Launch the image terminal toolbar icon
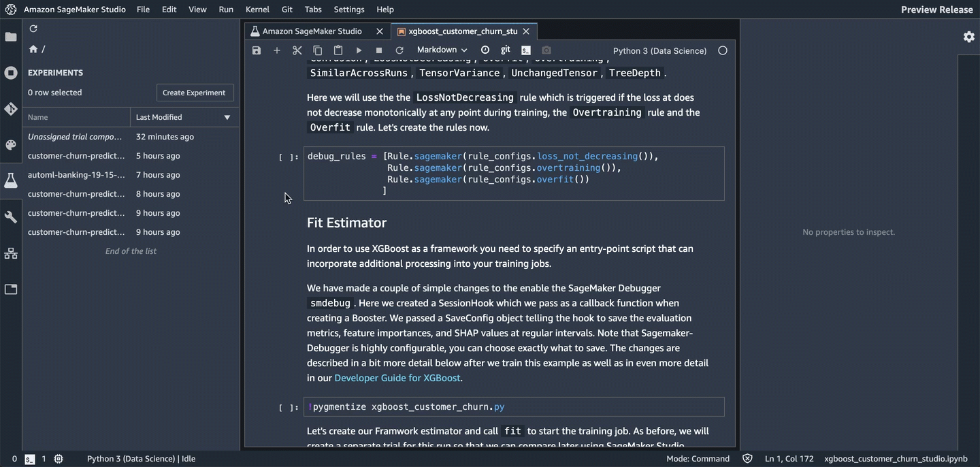This screenshot has width=980, height=467. tap(526, 50)
